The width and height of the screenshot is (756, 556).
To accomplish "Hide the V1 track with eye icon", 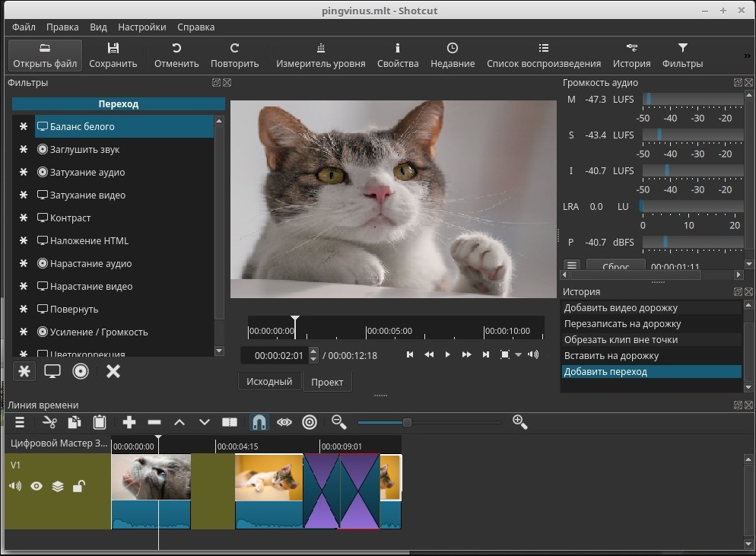I will 37,487.
